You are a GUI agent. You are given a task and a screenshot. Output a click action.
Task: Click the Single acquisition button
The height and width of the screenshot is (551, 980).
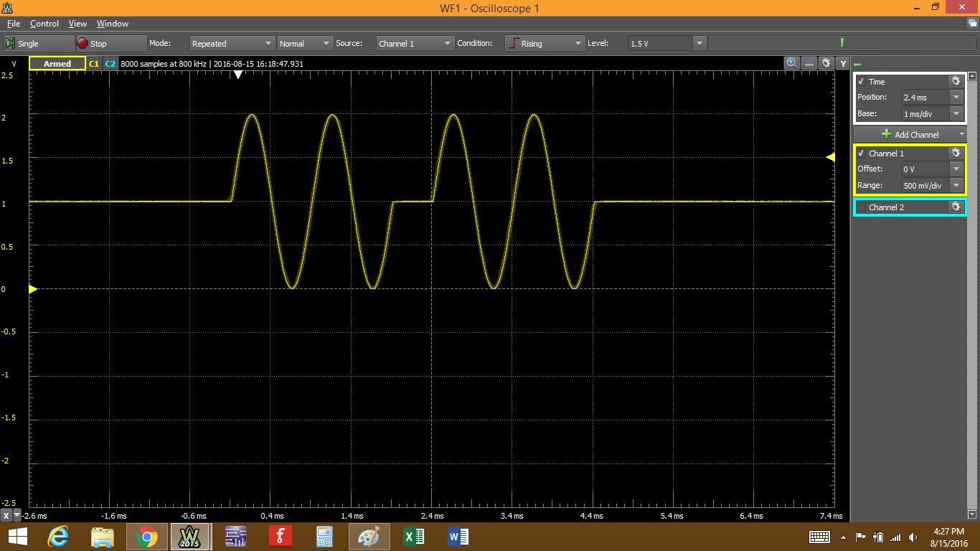[39, 43]
